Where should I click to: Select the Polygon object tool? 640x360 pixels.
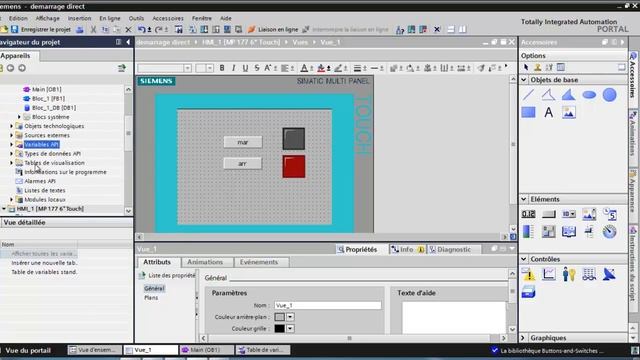[569, 95]
